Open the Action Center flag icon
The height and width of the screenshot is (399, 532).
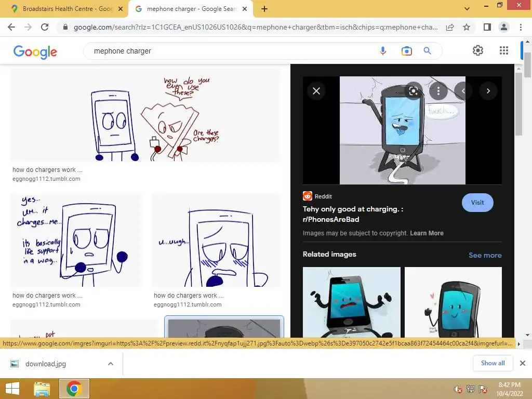click(x=483, y=389)
